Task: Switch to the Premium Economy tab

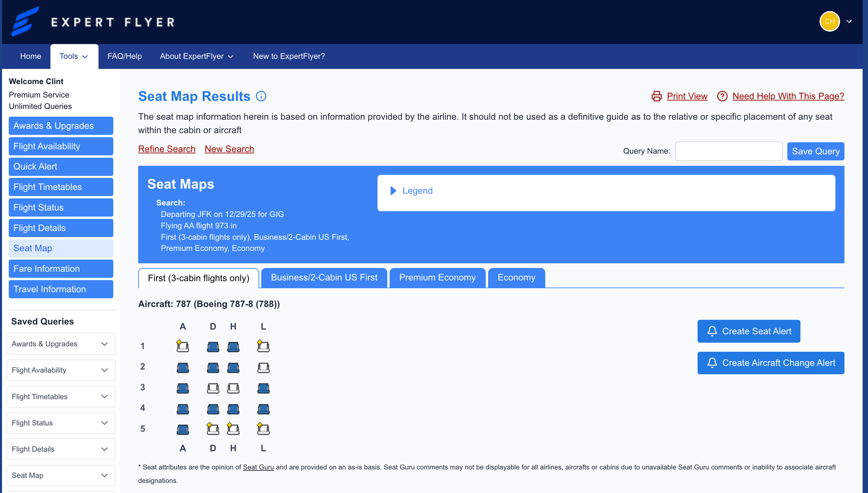Action: tap(437, 278)
